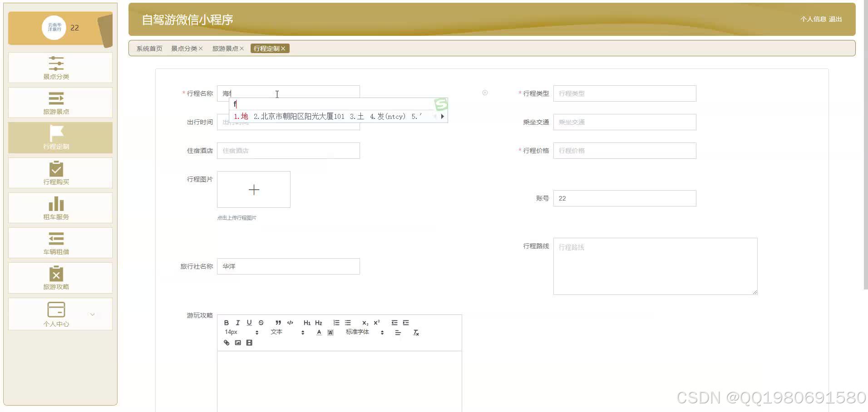
Task: Toggle strikethrough formatting in editor
Action: [x=261, y=323]
